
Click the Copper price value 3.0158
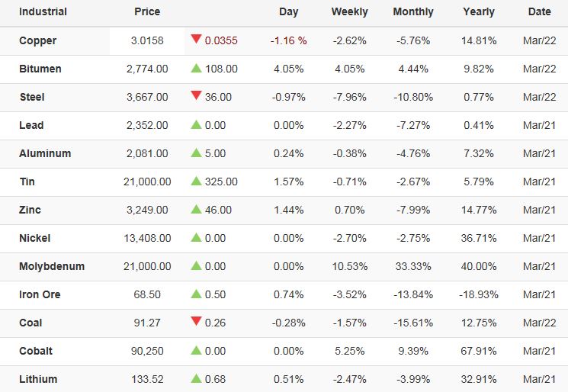click(x=147, y=40)
